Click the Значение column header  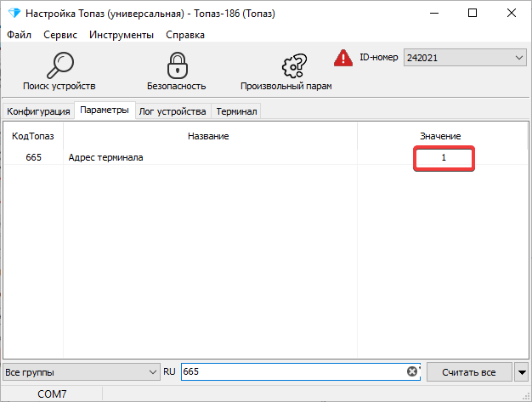[440, 136]
